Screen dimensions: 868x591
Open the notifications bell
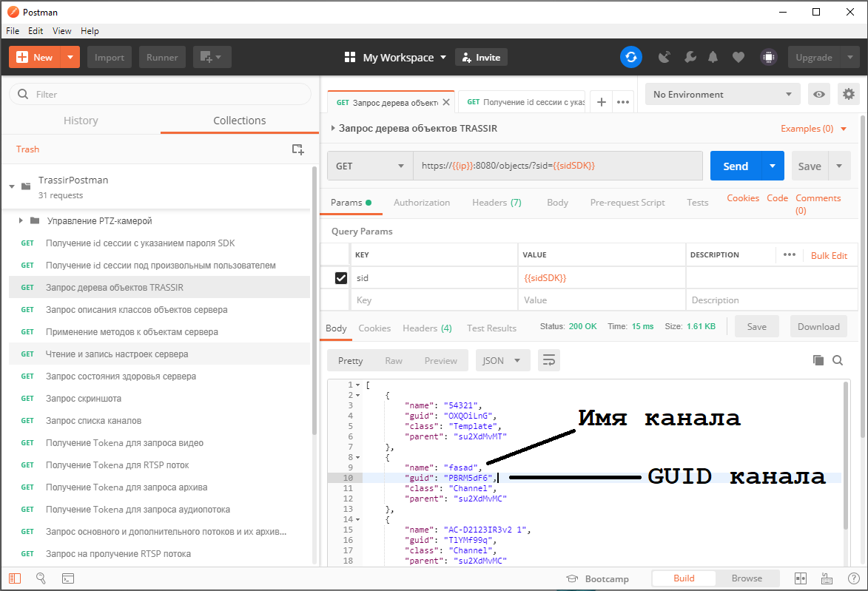[713, 57]
